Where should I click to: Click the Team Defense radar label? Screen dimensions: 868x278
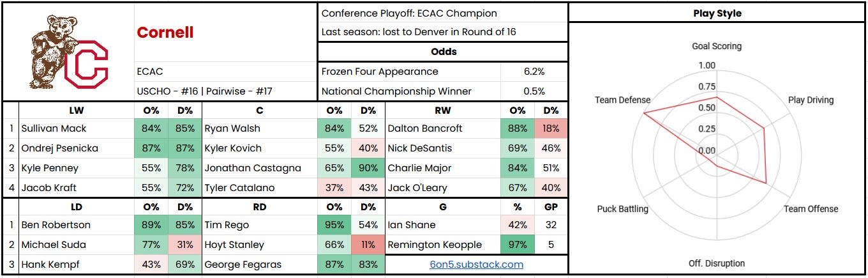[x=622, y=100]
